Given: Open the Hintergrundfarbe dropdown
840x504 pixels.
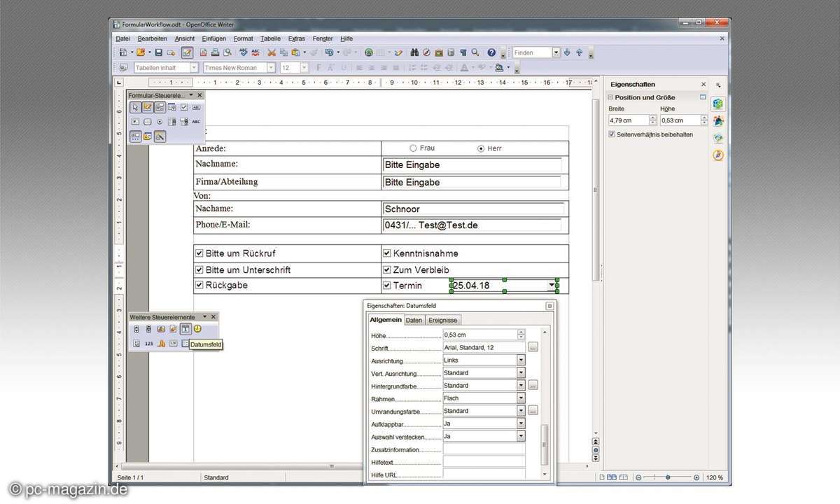Looking at the screenshot, I should pos(521,386).
